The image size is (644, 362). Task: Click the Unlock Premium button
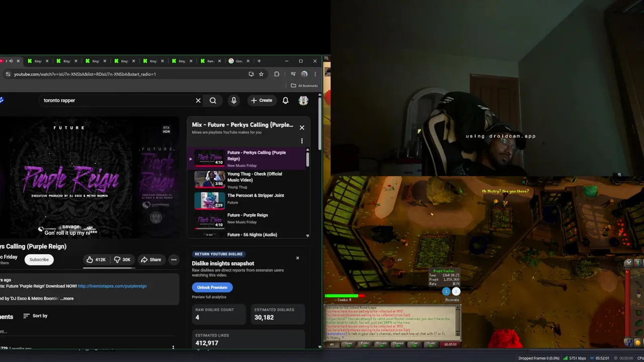click(212, 288)
